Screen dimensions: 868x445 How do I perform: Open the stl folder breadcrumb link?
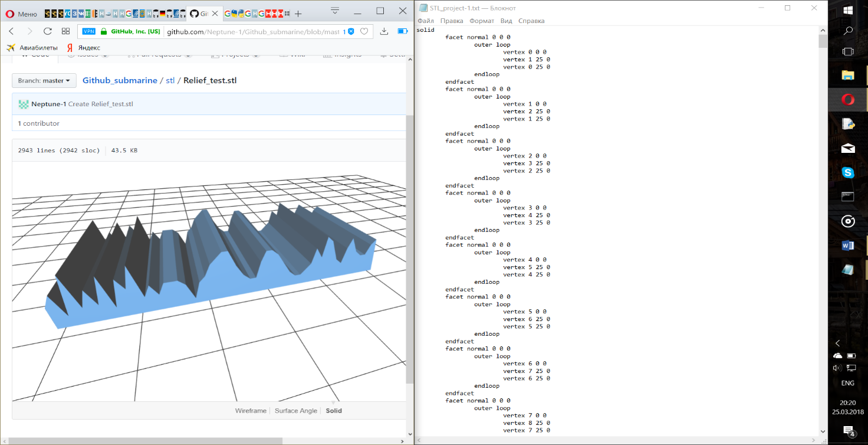[x=170, y=80]
